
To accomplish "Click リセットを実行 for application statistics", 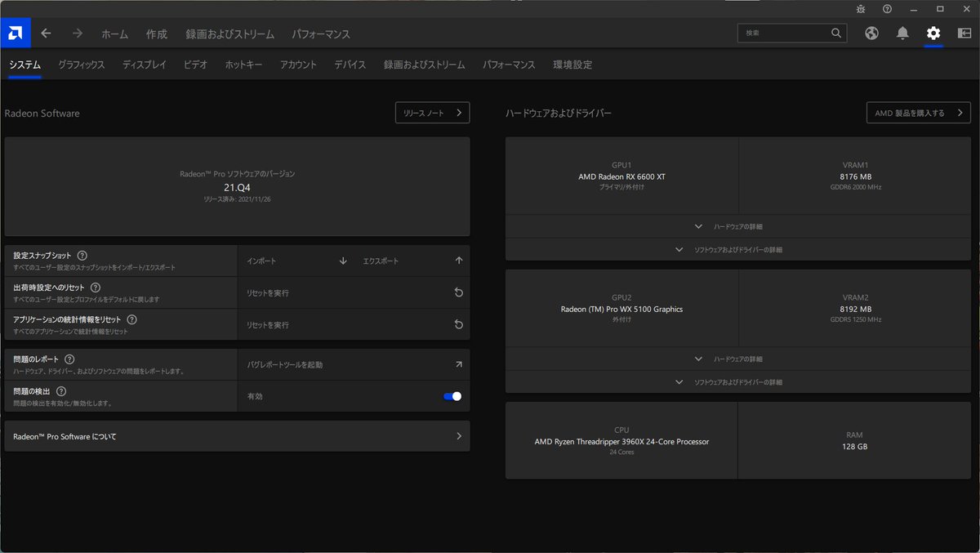I will pos(268,324).
